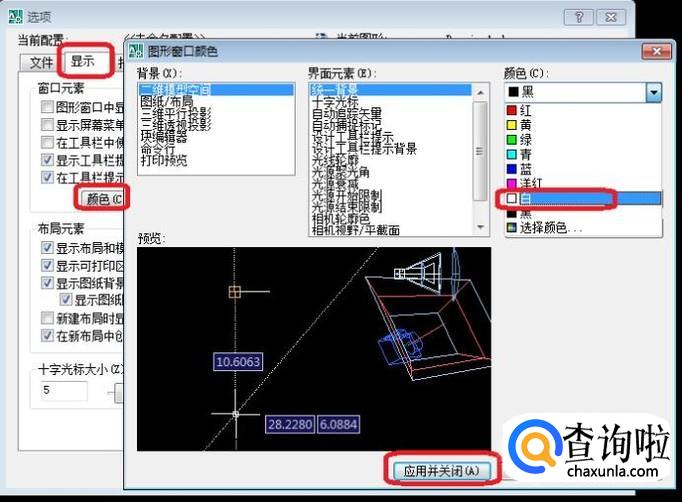Close the 选项 window
The image size is (682, 502).
pyautogui.click(x=611, y=17)
